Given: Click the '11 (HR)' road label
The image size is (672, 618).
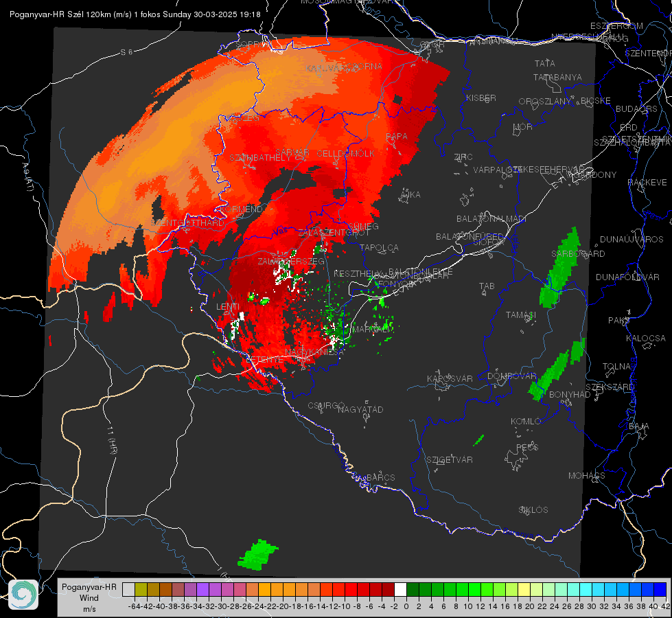Looking at the screenshot, I should [112, 440].
